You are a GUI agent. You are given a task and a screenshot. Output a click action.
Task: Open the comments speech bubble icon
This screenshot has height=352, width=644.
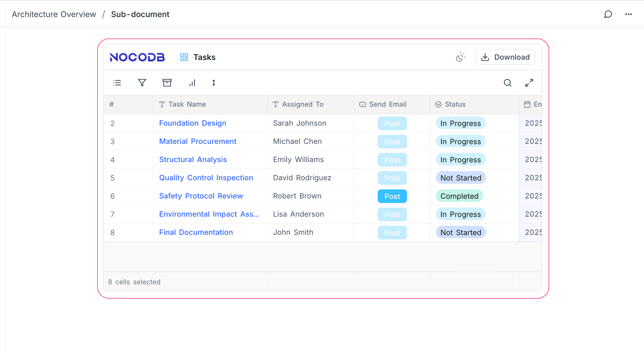pos(608,14)
